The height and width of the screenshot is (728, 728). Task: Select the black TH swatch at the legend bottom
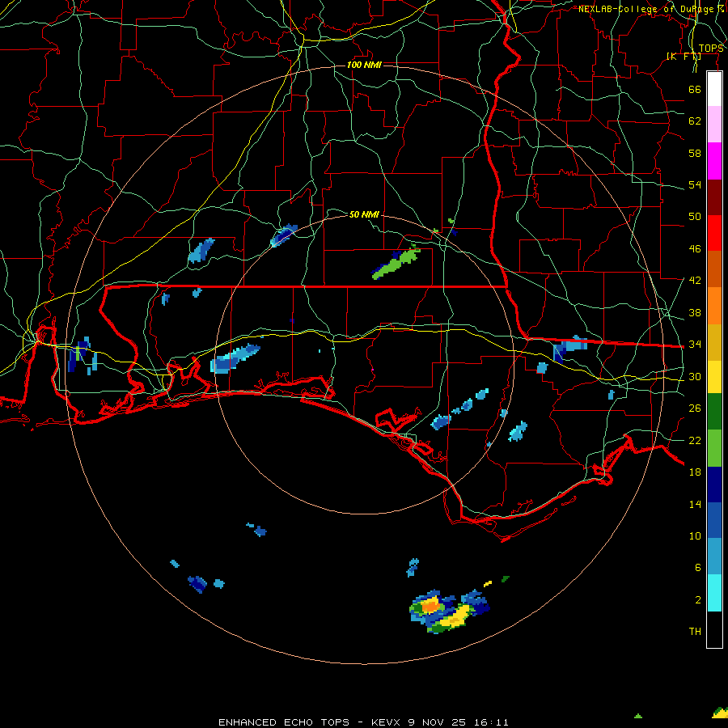pyautogui.click(x=714, y=629)
